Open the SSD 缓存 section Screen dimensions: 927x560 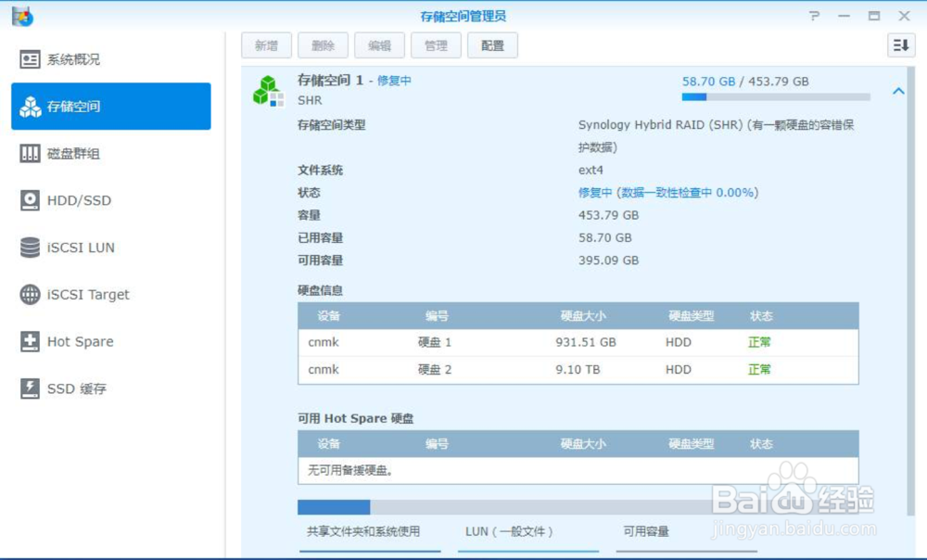(111, 388)
